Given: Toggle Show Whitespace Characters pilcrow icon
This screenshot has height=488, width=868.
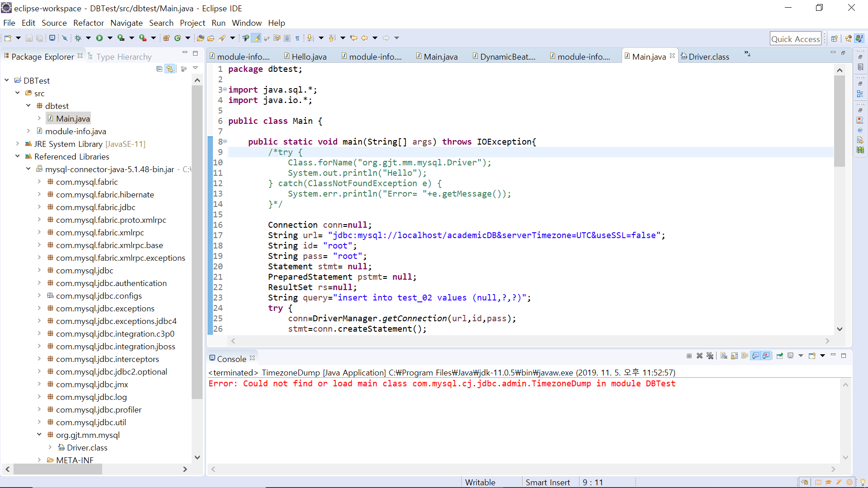Looking at the screenshot, I should 297,38.
